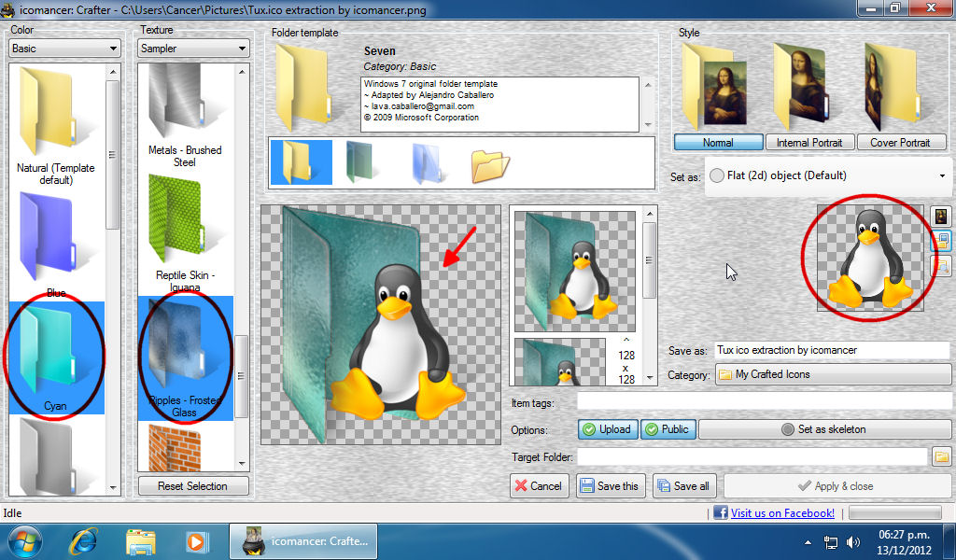Screen dimensions: 956x560
Task: Select the gray color folder below Cyan
Action: click(56, 455)
